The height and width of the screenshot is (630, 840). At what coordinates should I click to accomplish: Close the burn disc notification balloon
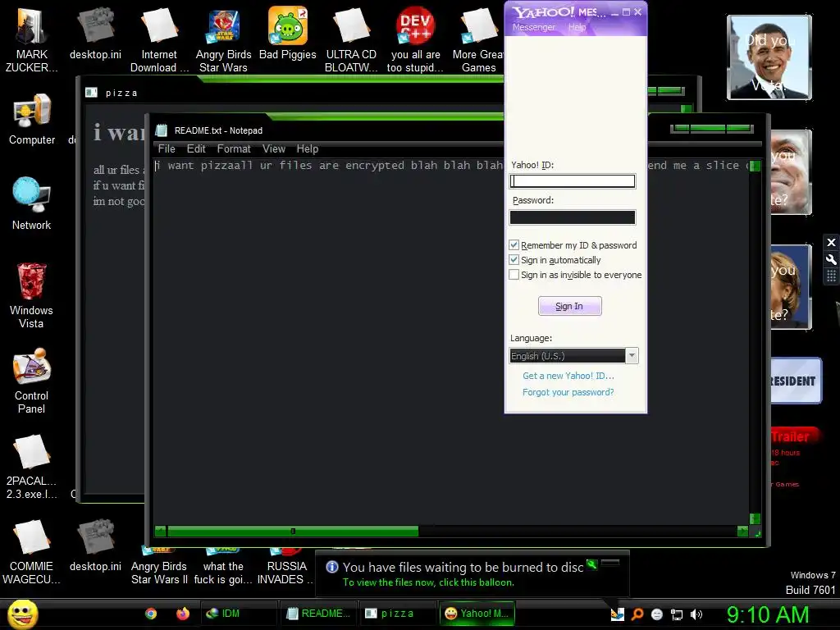point(610,563)
